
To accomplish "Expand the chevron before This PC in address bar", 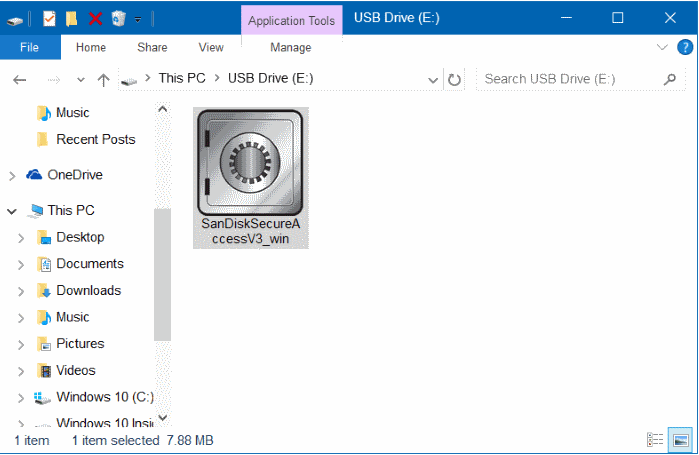I will click(148, 78).
